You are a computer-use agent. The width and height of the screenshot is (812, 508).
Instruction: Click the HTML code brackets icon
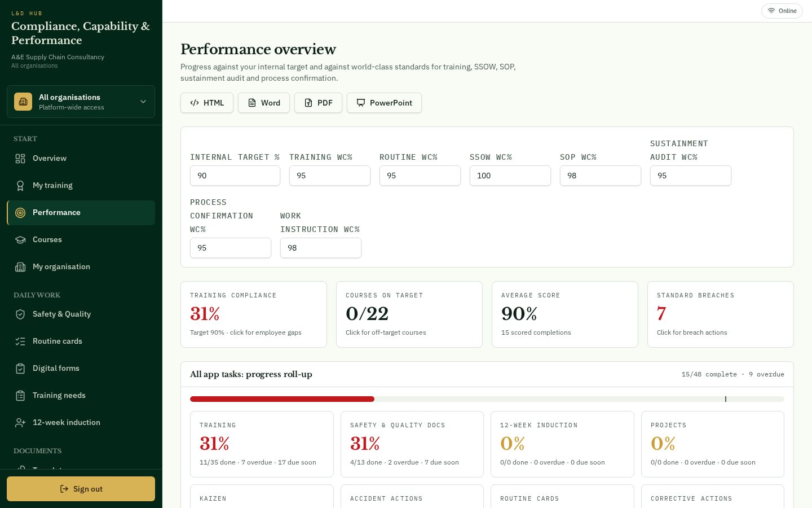point(195,103)
